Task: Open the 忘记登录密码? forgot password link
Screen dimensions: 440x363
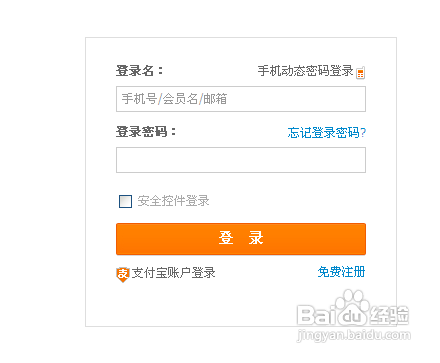Action: click(327, 132)
